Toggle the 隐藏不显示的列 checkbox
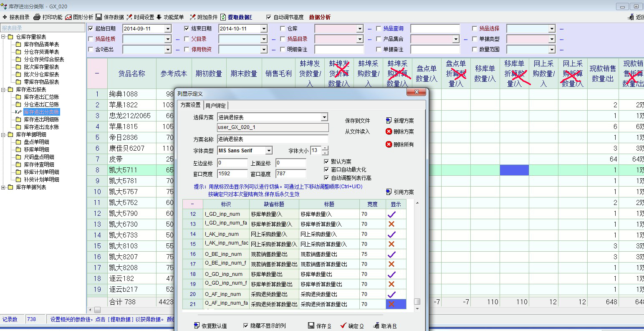The height and width of the screenshot is (331, 644). [x=246, y=326]
